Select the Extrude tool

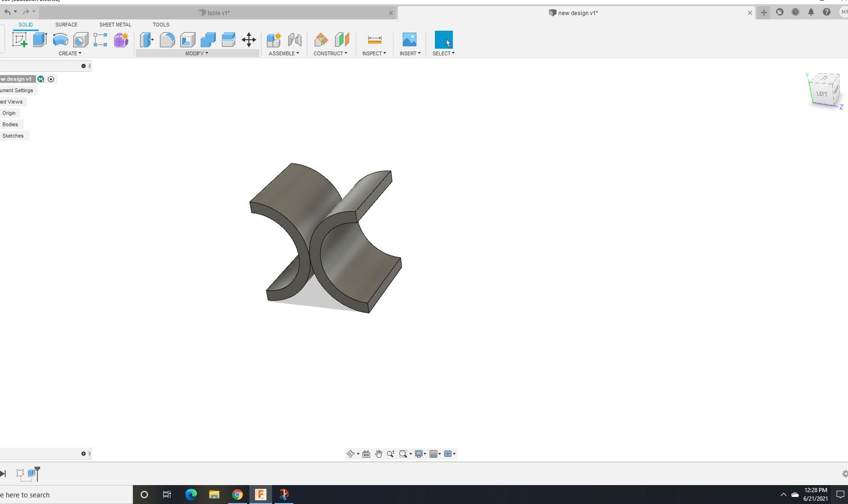tap(39, 40)
